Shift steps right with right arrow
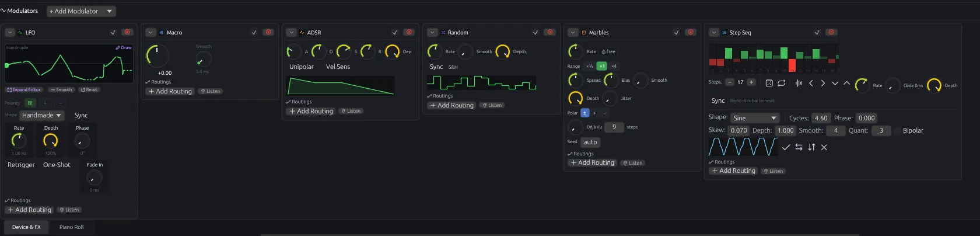Screen dimensions: 980x236 pos(823,83)
